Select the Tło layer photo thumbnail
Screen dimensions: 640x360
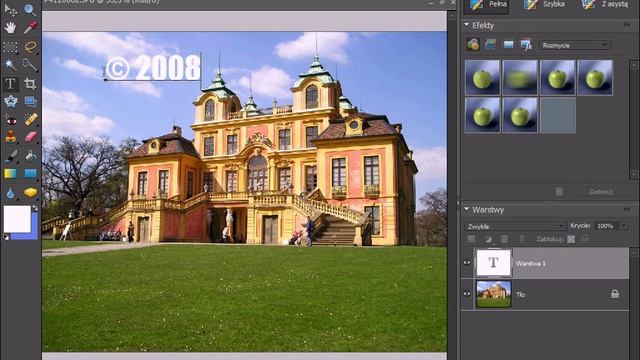point(493,294)
